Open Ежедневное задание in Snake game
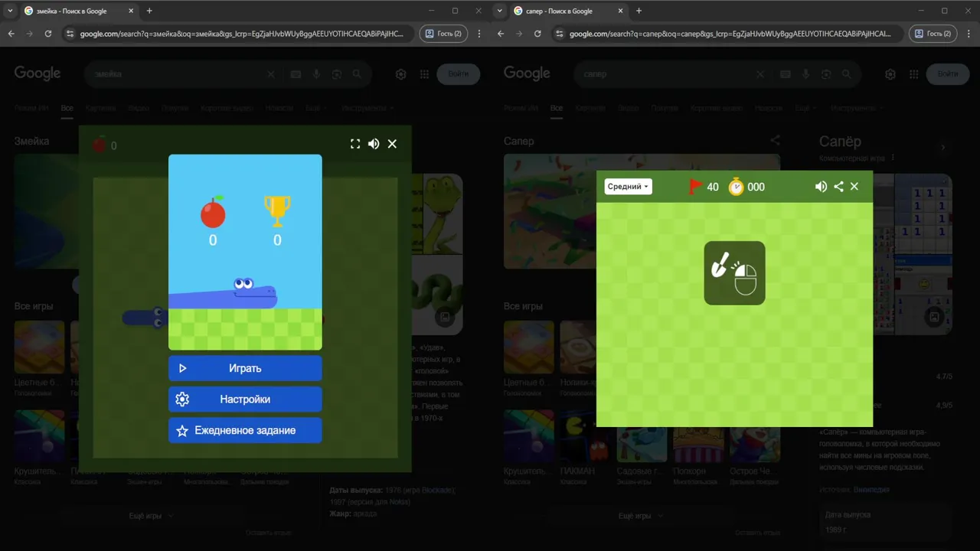980x551 pixels. pos(245,430)
